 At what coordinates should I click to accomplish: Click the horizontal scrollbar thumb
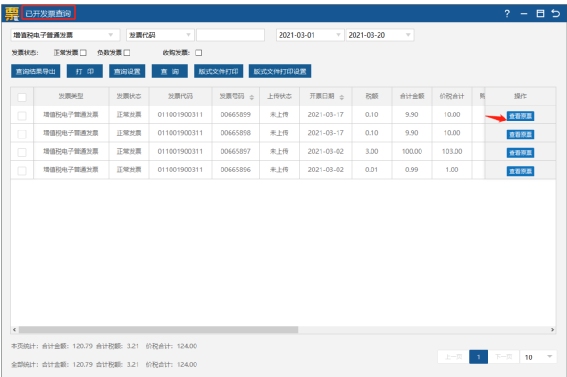tap(158, 330)
